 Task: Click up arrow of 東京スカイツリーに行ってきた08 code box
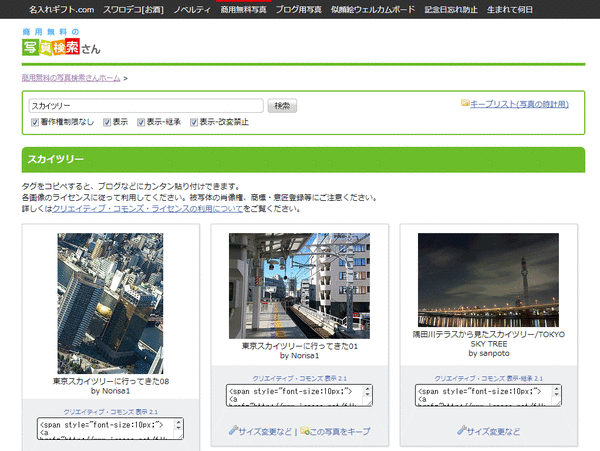click(x=178, y=423)
